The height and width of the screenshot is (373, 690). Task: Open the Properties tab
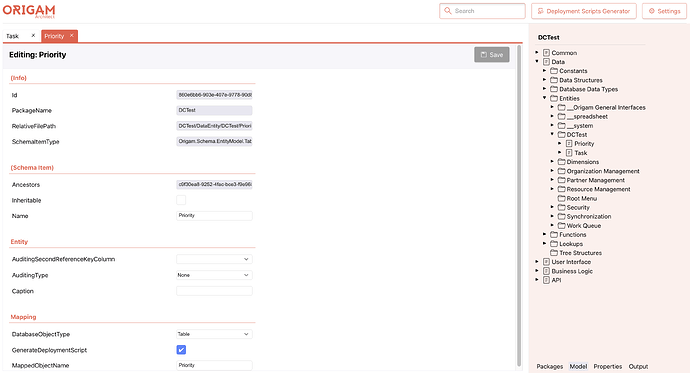(608, 366)
